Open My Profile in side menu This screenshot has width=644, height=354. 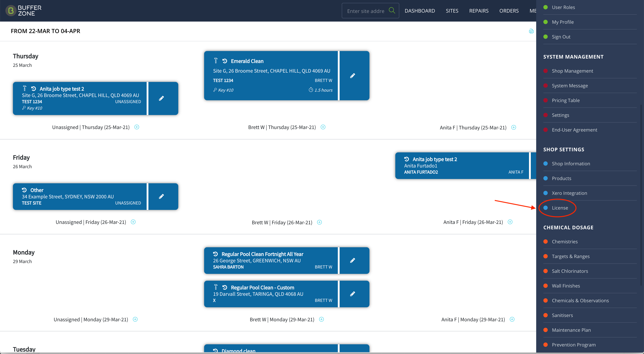590,22
